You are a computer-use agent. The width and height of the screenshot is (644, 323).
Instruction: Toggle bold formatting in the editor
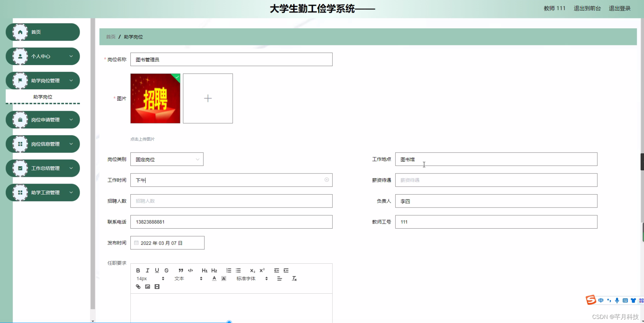tap(138, 270)
